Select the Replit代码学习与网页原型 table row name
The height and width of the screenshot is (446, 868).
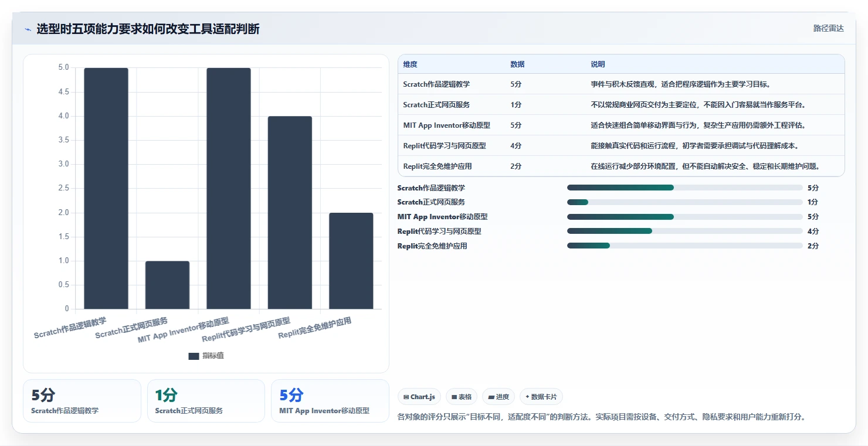445,146
